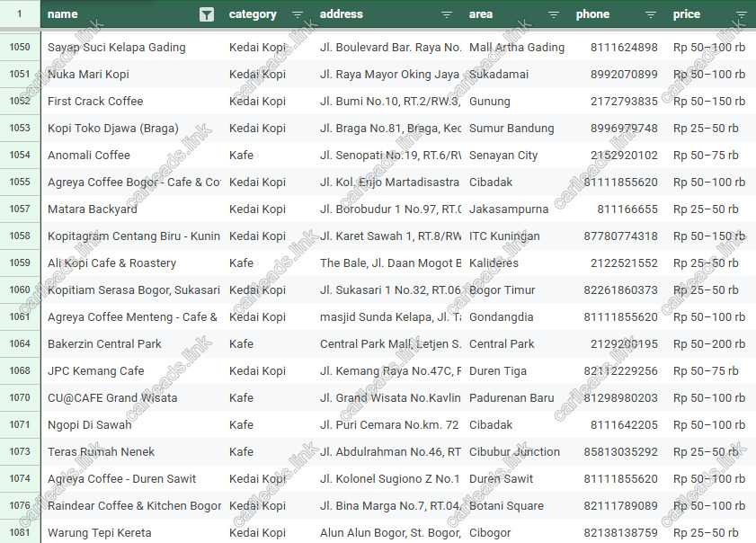Click area cell 'Kalideres'
This screenshot has height=543, width=756.
tap(515, 263)
